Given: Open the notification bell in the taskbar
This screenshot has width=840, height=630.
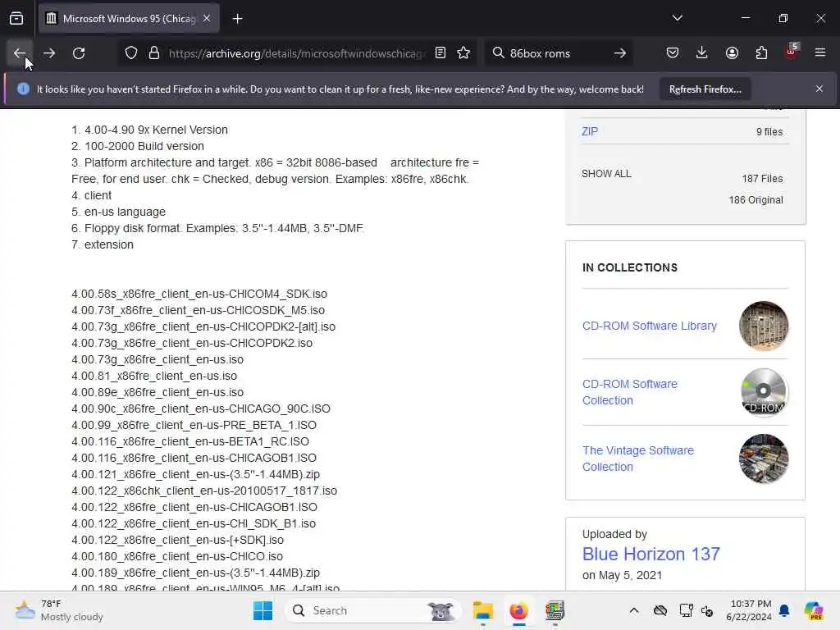Looking at the screenshot, I should click(x=784, y=610).
